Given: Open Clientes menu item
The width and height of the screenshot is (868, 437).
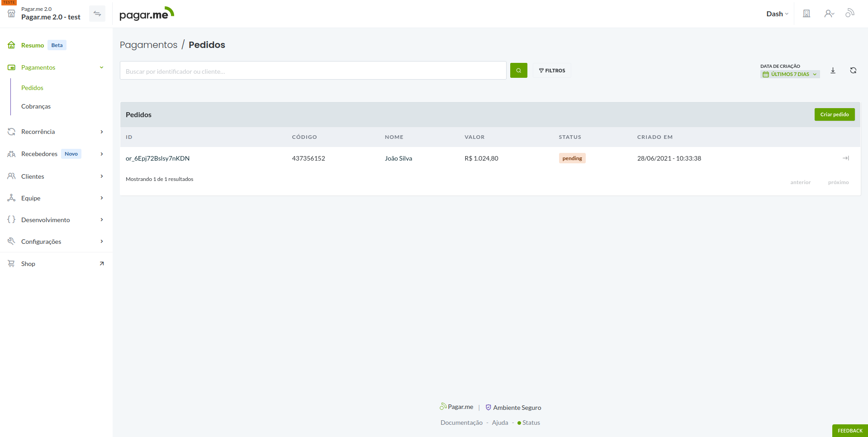Looking at the screenshot, I should [33, 176].
